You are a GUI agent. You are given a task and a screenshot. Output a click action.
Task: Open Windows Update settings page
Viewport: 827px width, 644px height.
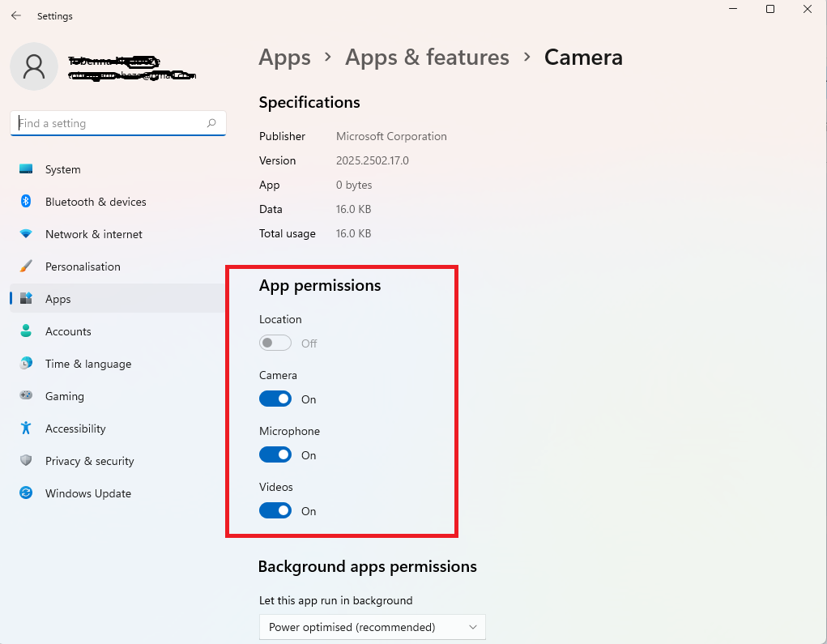click(x=87, y=493)
